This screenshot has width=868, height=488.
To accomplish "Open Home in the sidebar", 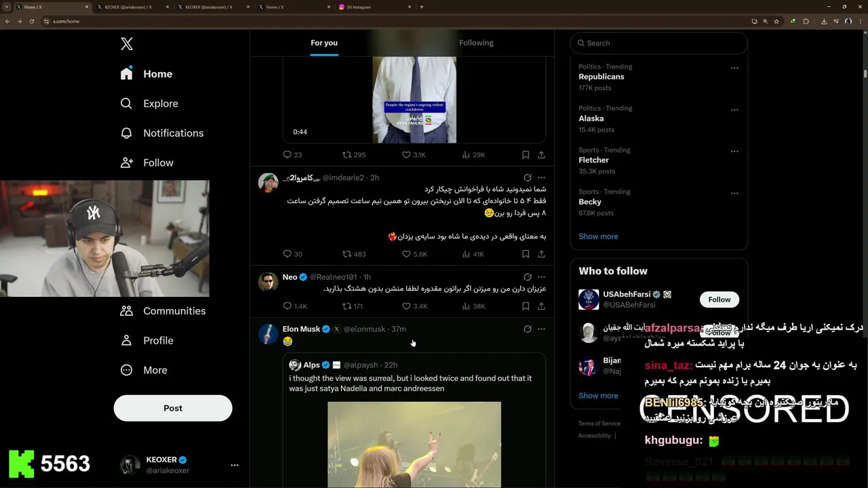I will [146, 74].
